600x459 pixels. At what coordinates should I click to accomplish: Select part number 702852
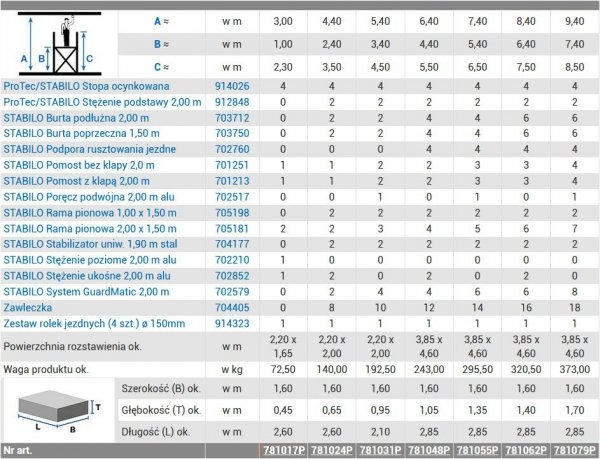click(x=232, y=276)
